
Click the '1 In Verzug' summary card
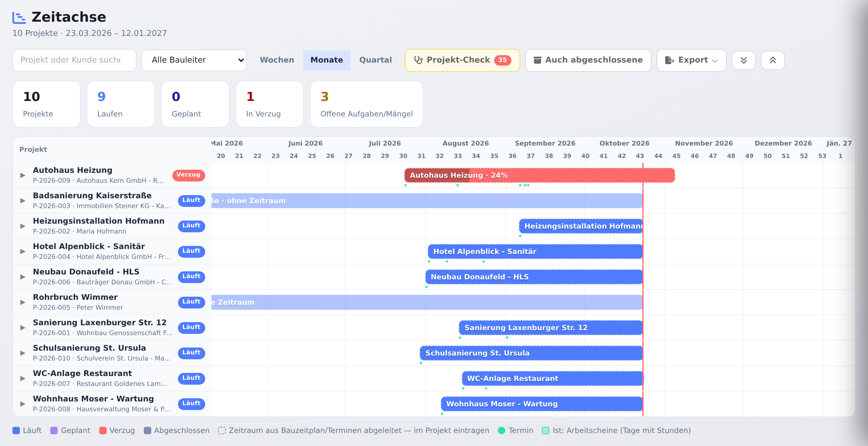point(270,104)
